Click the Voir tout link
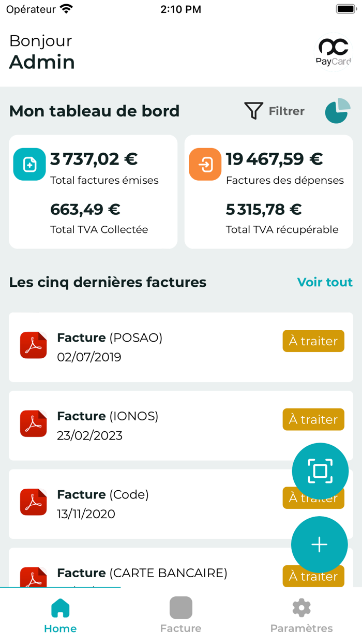Viewport: 362px width, 644px height. (325, 282)
